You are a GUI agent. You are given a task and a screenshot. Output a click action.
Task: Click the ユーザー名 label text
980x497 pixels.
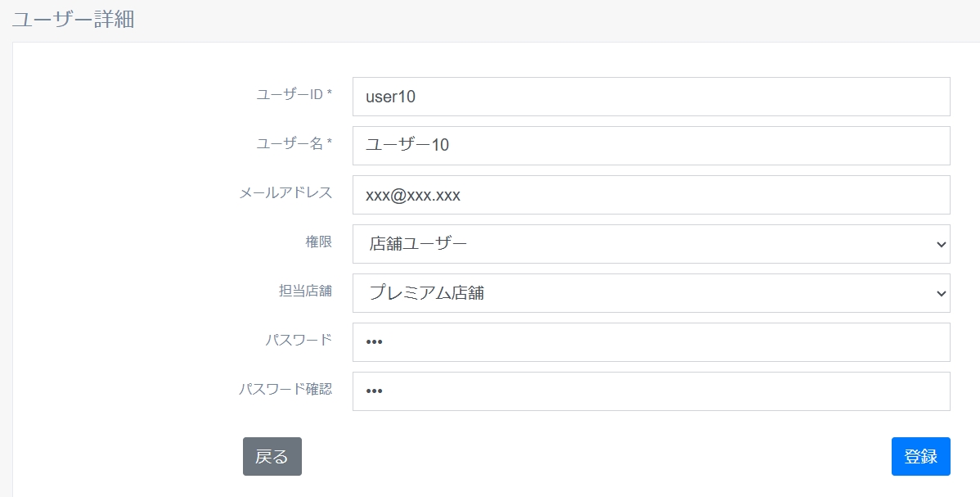click(290, 143)
